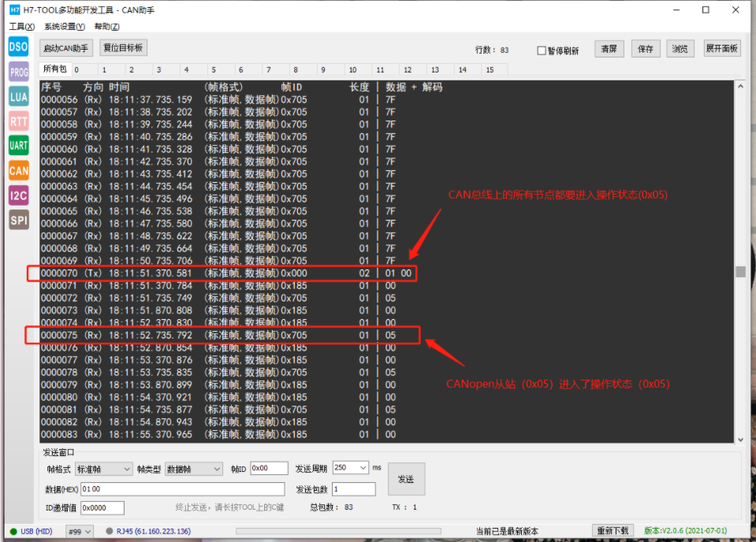This screenshot has width=756, height=542.
Task: Enable the 暂停刷新 pause refresh checkbox
Action: (543, 48)
